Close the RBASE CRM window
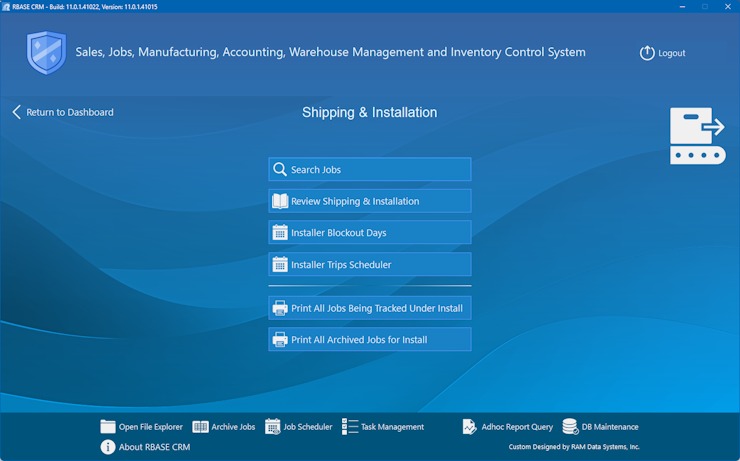740x461 pixels. point(728,7)
